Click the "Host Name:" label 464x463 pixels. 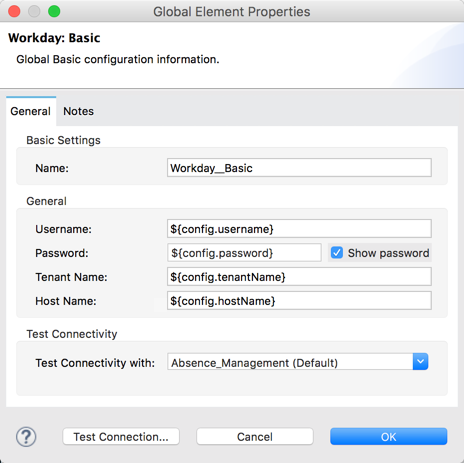click(66, 301)
